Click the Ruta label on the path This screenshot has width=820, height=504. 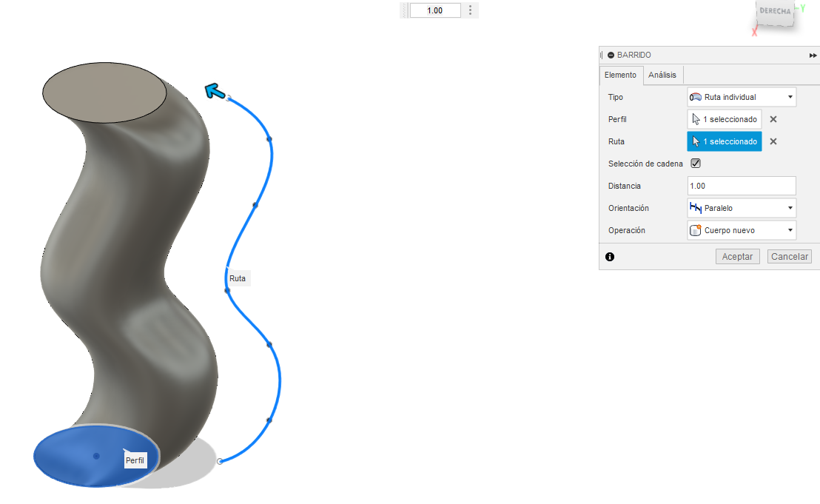[238, 279]
